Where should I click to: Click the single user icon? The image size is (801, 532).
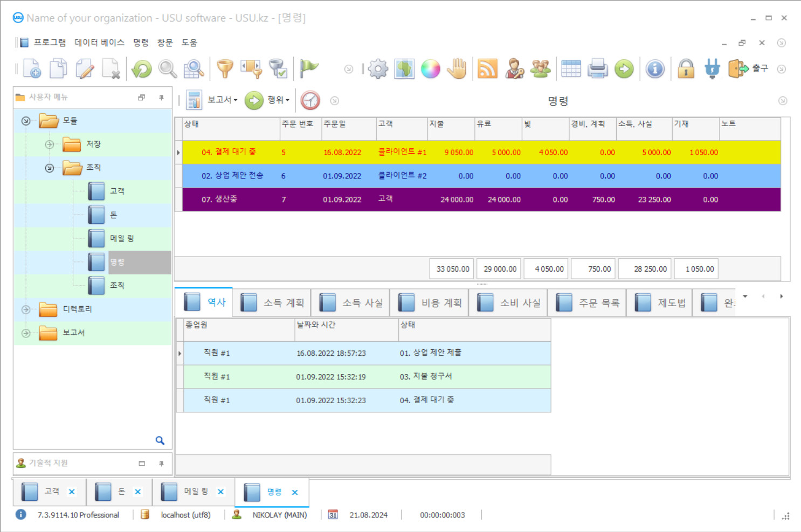tap(514, 69)
